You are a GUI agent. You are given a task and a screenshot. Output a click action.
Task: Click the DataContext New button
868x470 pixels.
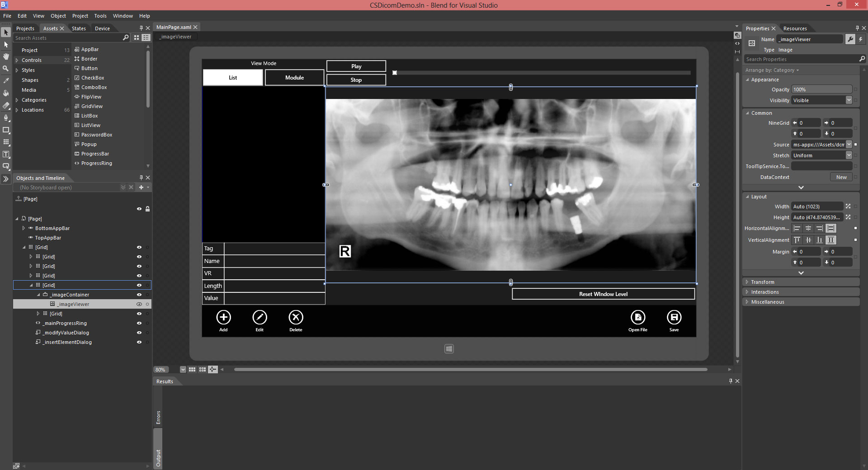(x=841, y=177)
